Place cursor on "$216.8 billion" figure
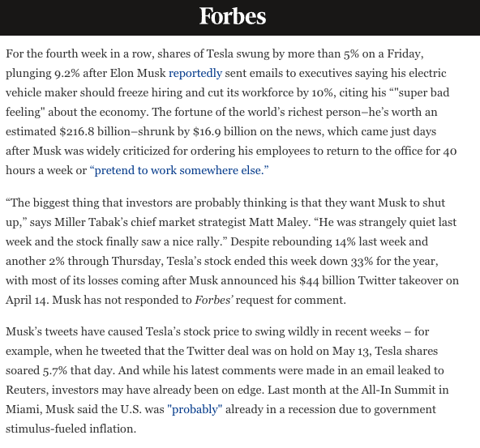Image resolution: width=480 pixels, height=448 pixels. (95, 131)
